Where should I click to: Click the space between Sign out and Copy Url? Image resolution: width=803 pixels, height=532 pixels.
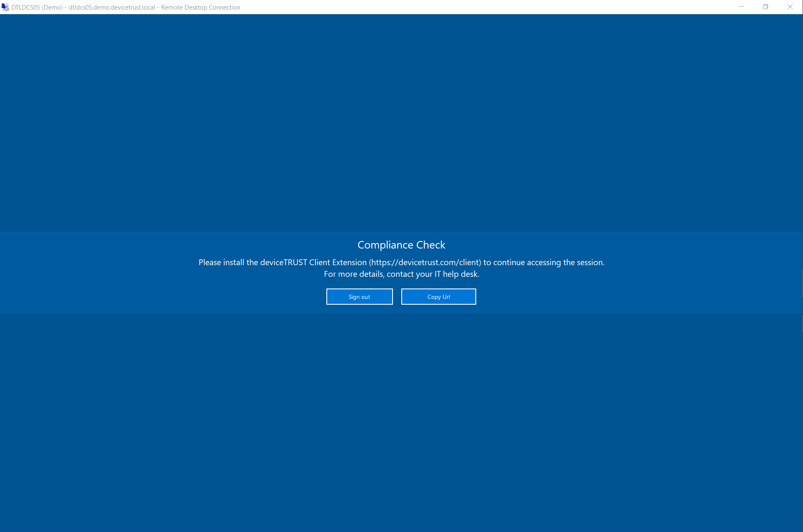397,296
